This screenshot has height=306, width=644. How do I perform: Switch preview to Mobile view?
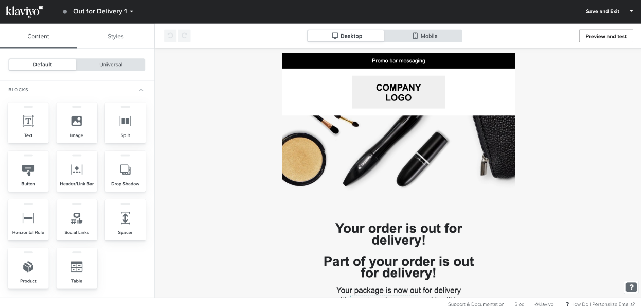[424, 36]
